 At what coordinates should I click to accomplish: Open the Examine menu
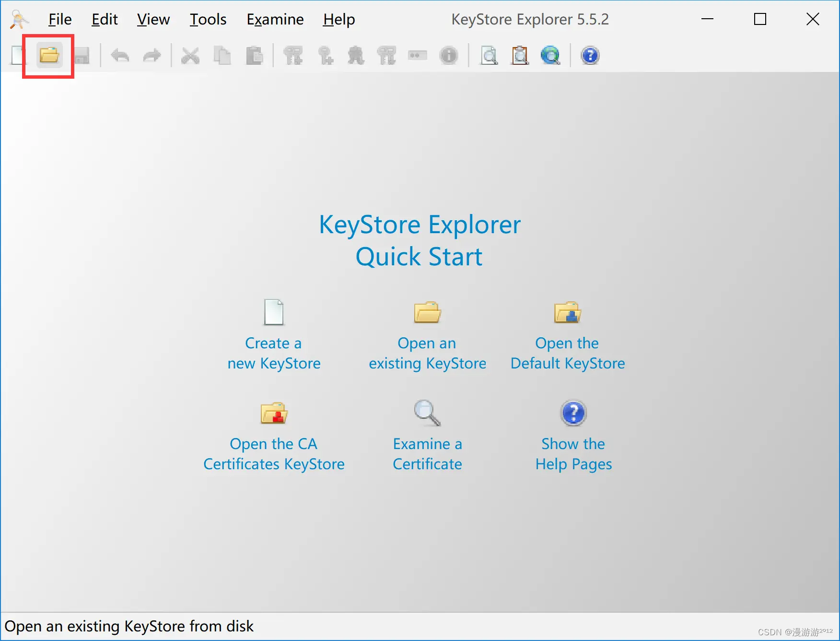tap(275, 19)
